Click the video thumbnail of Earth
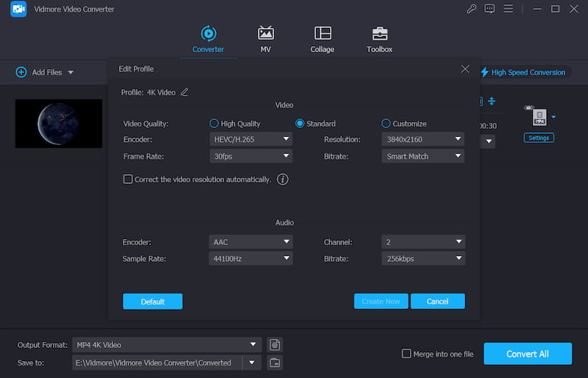 [59, 124]
